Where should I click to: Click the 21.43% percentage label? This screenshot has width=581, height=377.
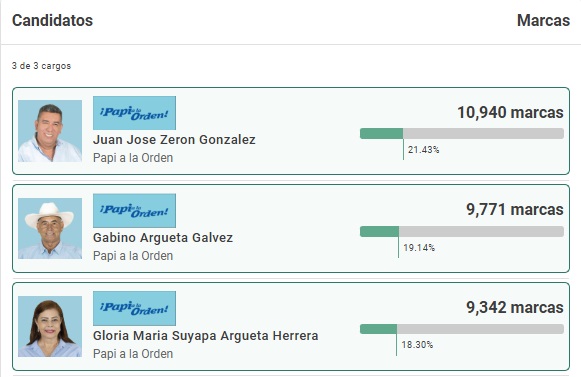424,150
